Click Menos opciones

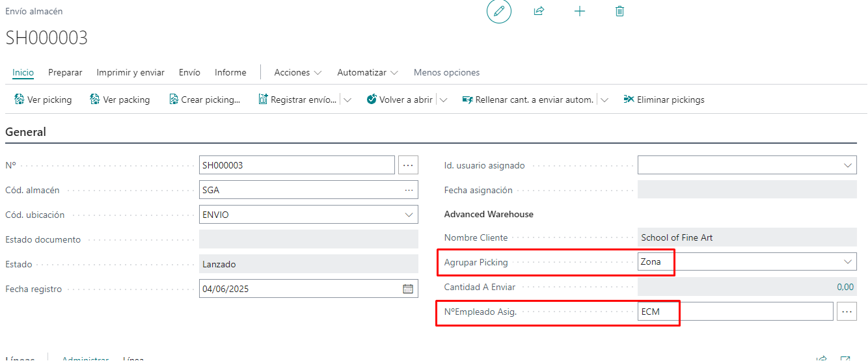447,72
